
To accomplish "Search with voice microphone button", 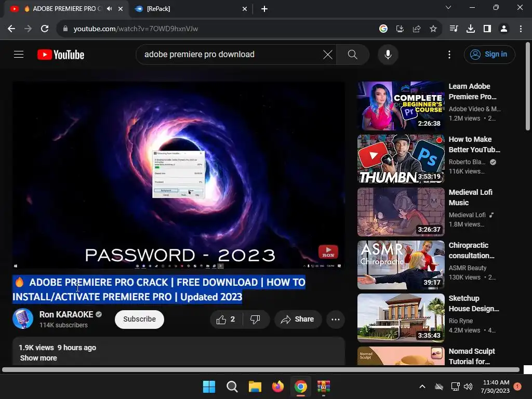I will pos(388,54).
